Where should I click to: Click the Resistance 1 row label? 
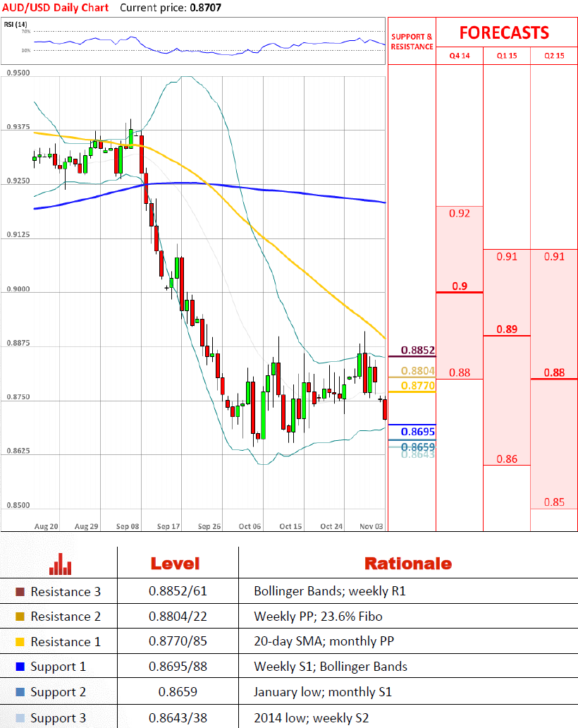point(66,642)
